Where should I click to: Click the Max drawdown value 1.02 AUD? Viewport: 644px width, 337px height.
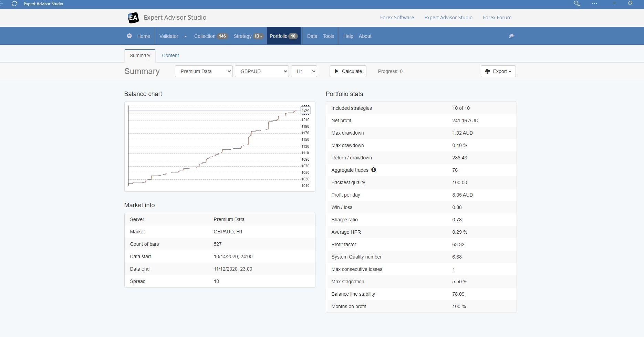pyautogui.click(x=463, y=133)
